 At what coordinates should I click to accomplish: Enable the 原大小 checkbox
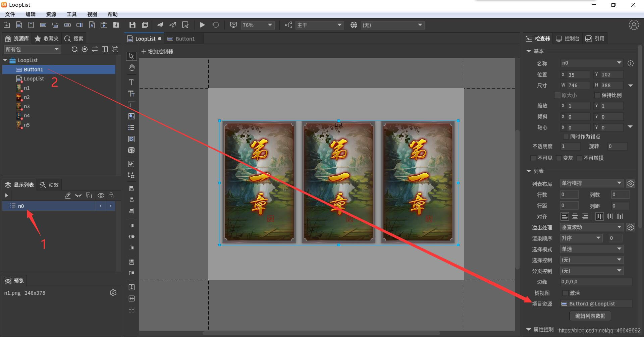[557, 95]
